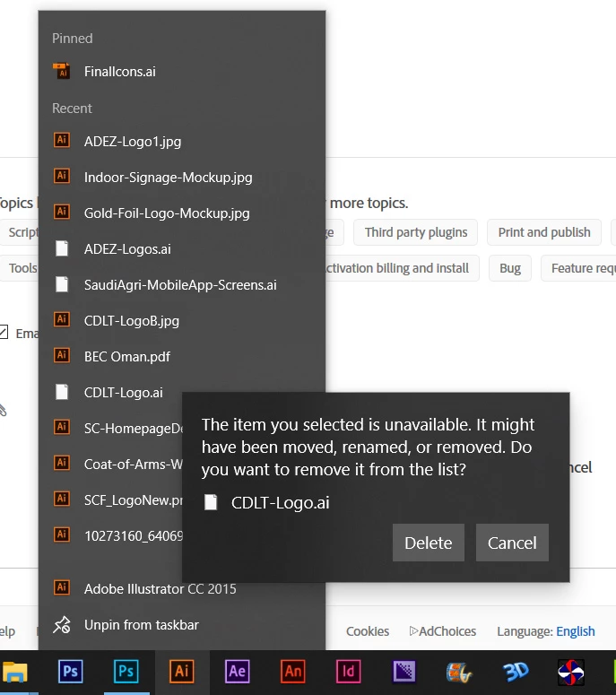Open recent file starting with SC-Homepage

[111, 428]
